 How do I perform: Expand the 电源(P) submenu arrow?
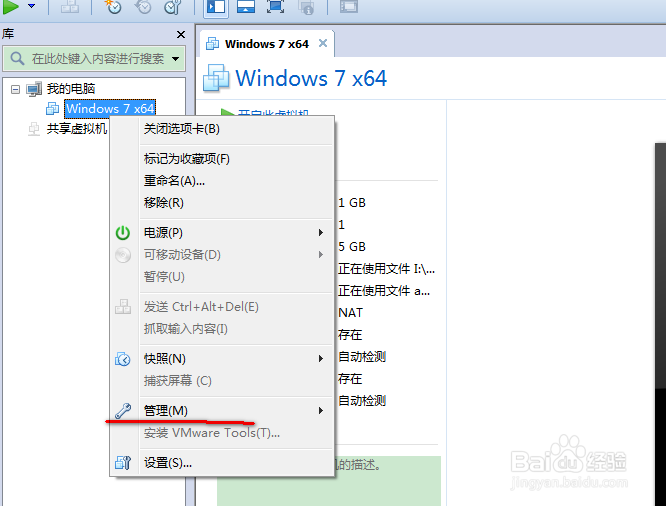click(x=321, y=232)
